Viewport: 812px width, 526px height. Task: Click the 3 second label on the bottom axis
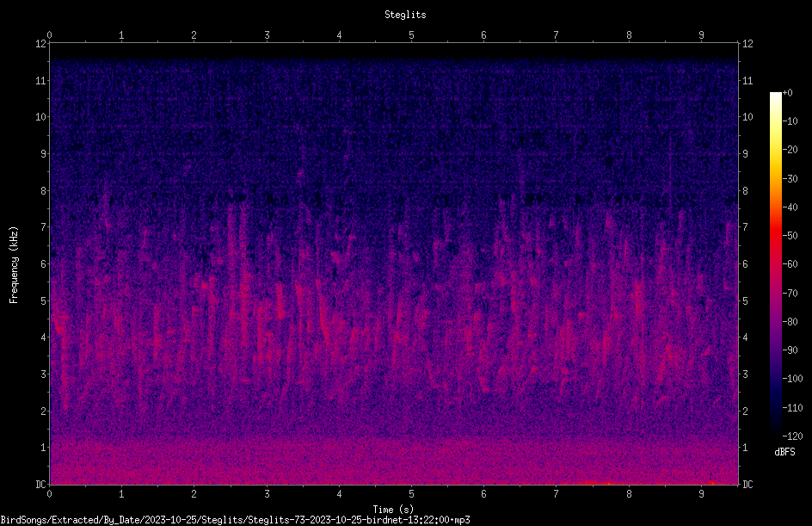point(267,494)
